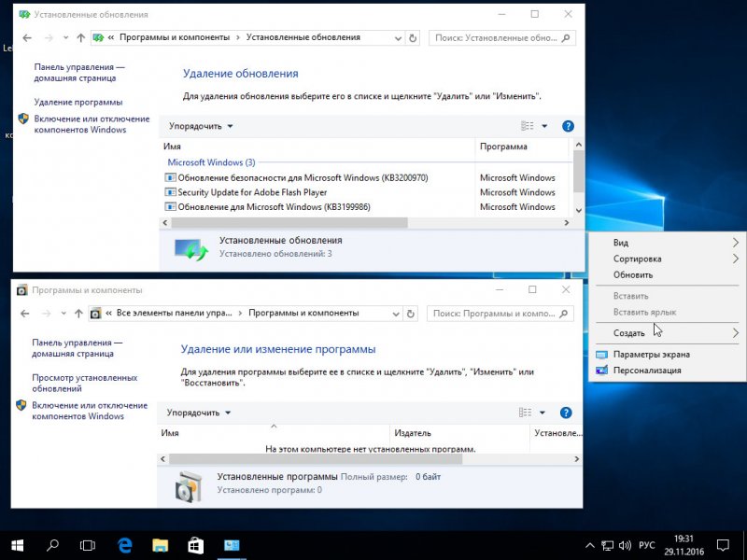Sort by Издатель column header

click(459, 433)
